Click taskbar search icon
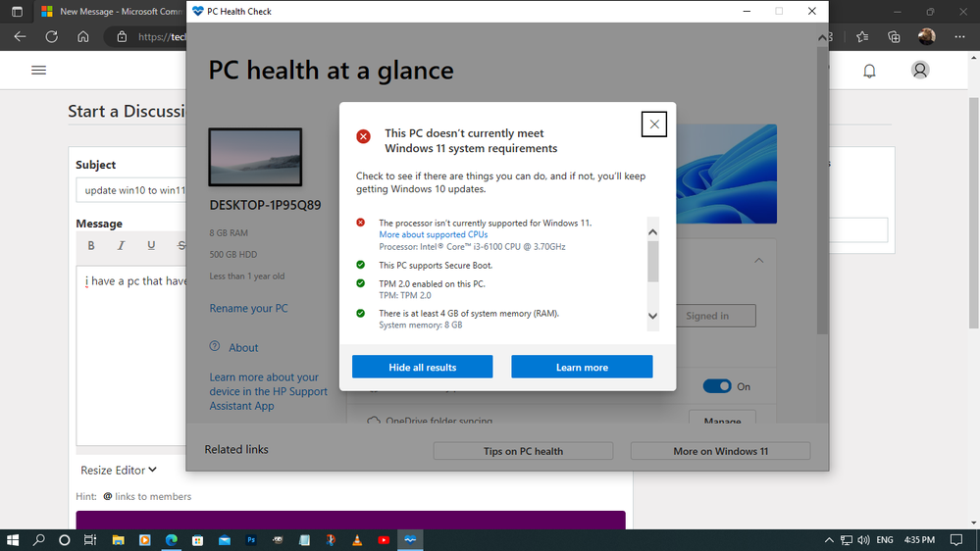 [39, 540]
